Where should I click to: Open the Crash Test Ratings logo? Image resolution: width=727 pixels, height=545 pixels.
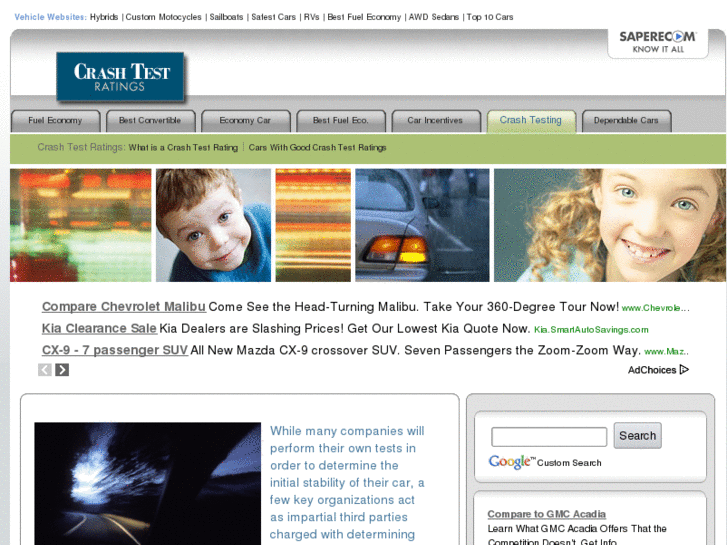(x=121, y=77)
